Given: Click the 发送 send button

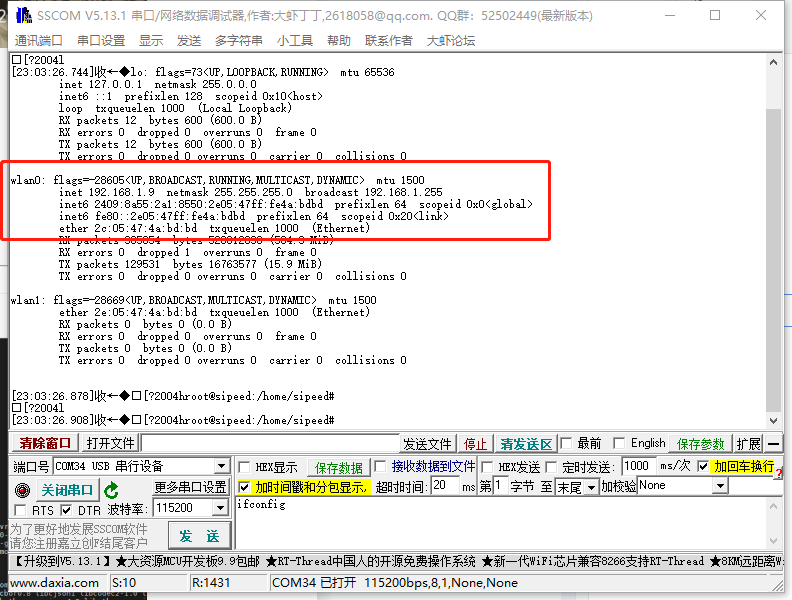Looking at the screenshot, I should pos(199,536).
